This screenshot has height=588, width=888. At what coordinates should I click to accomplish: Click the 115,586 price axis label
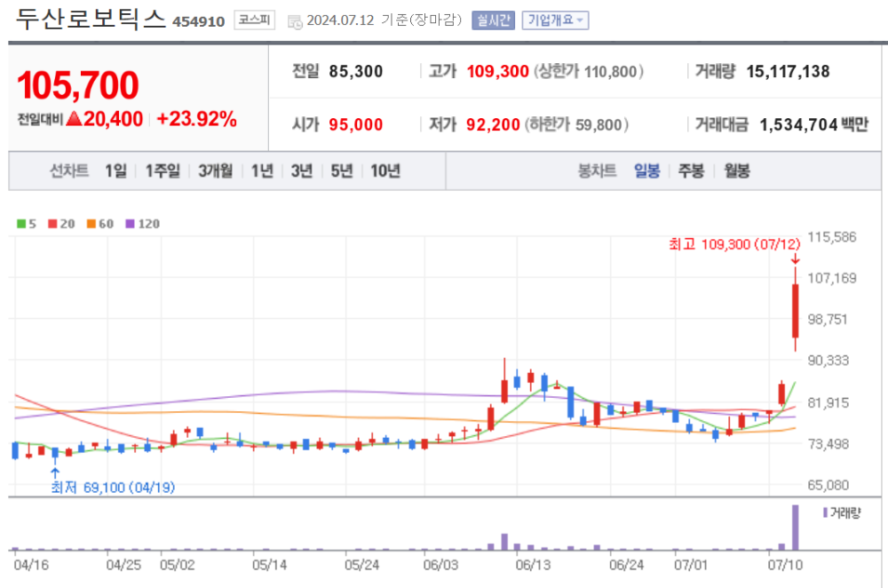click(x=831, y=237)
